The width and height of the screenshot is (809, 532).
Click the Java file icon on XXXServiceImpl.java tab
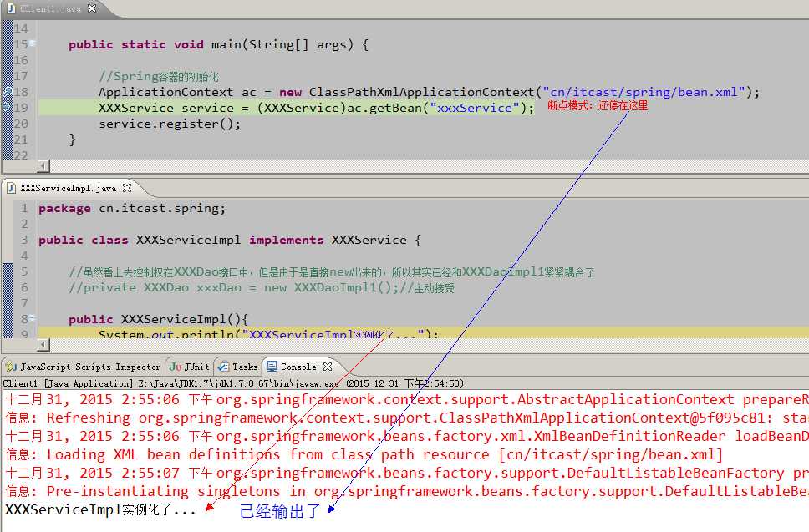pos(11,188)
